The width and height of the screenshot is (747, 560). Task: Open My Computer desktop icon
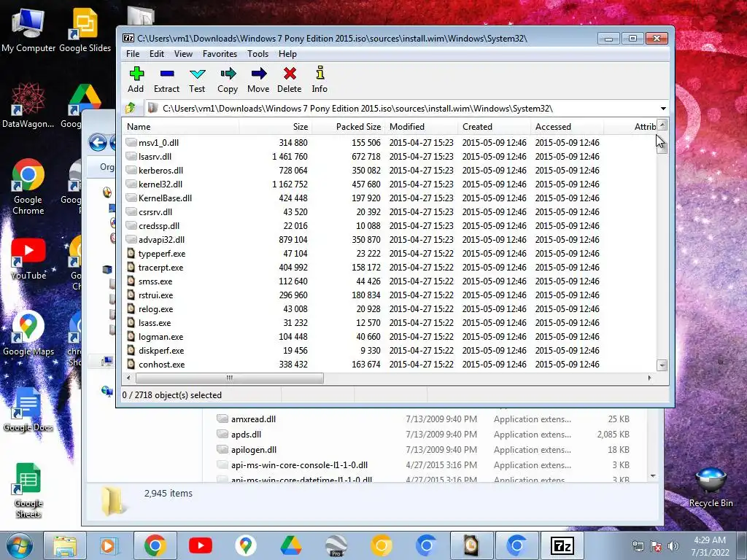28,31
